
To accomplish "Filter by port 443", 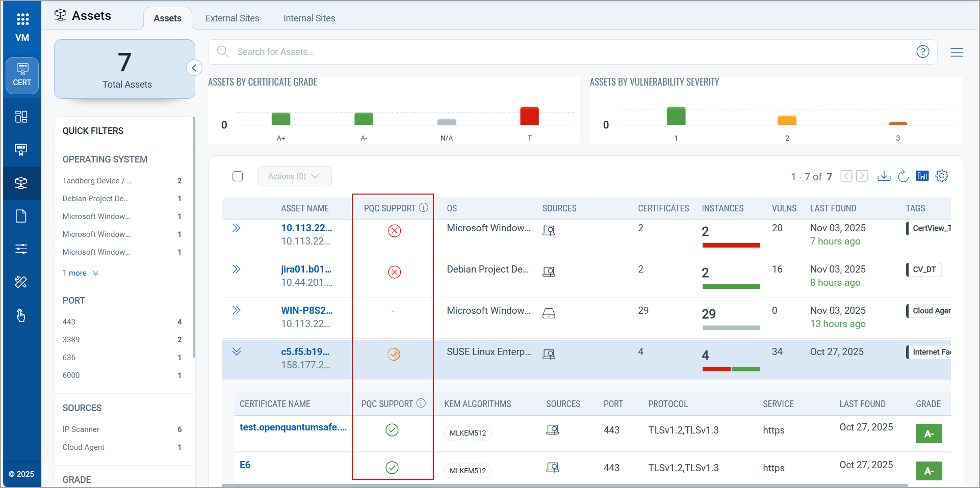I will pyautogui.click(x=69, y=322).
